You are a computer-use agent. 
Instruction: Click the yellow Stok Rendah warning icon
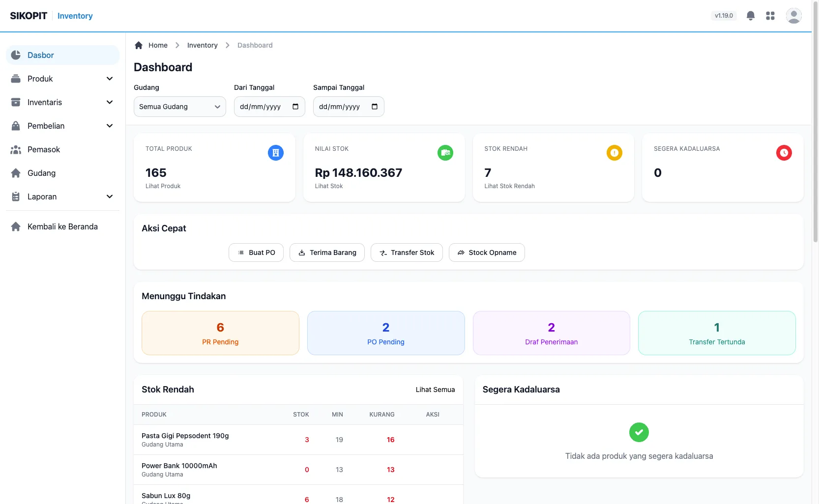(x=614, y=153)
